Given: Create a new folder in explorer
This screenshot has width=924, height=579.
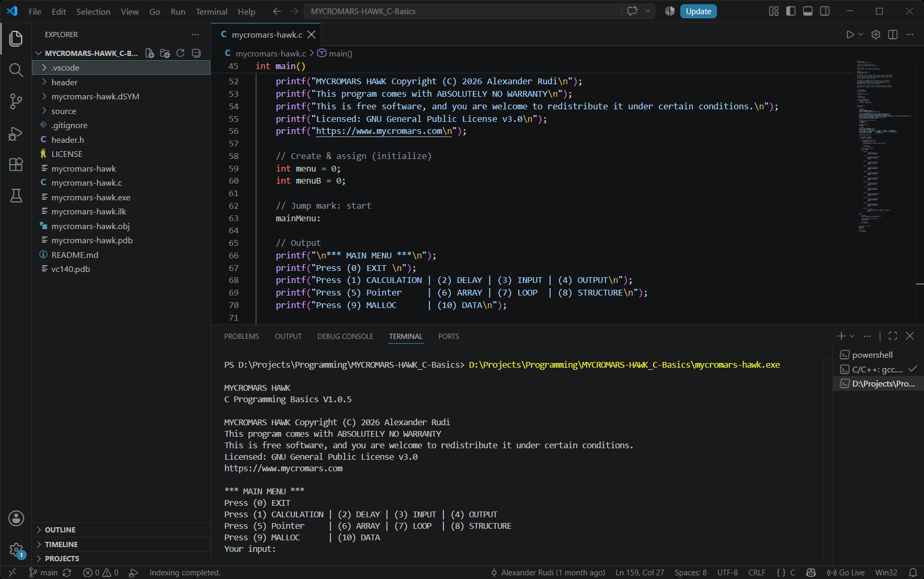Looking at the screenshot, I should (x=165, y=53).
